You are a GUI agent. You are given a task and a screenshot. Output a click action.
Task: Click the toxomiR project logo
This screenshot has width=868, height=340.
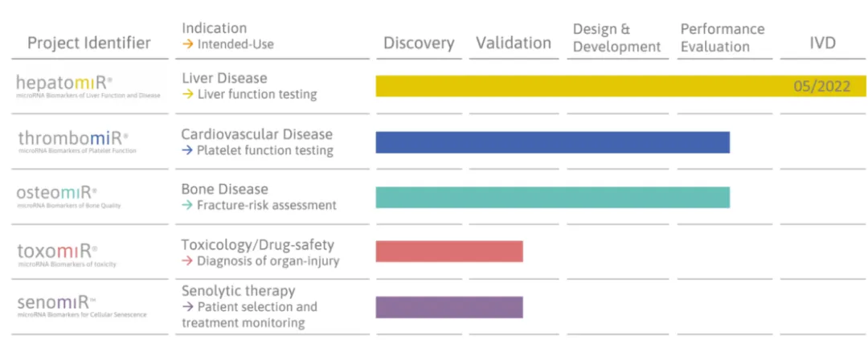point(57,252)
